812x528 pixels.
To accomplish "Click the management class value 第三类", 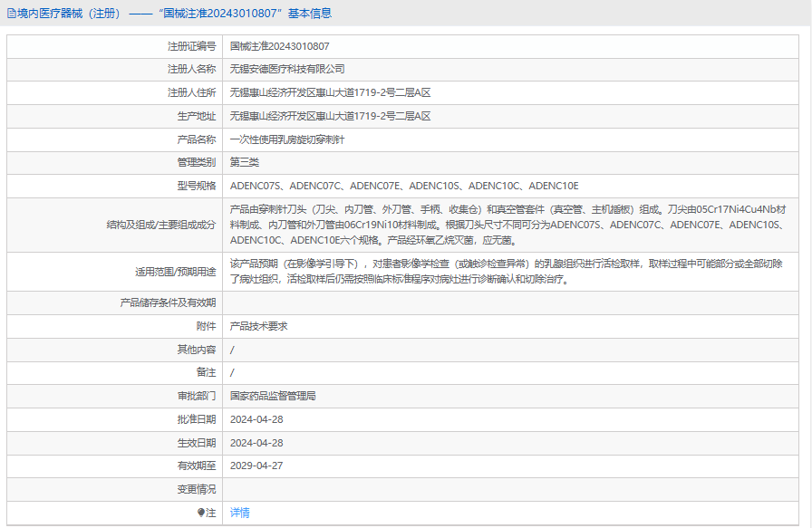I will coord(245,162).
